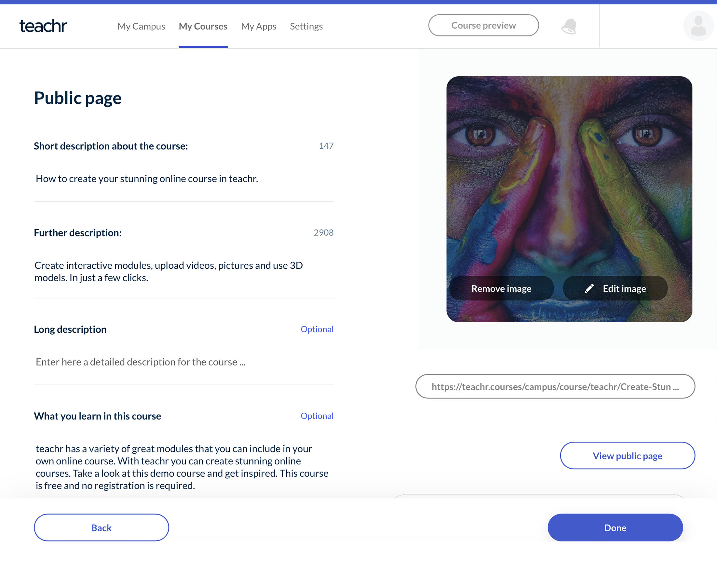Viewport: 717px width, 588px height.
Task: Click the 'Further description:' label
Action: (78, 233)
